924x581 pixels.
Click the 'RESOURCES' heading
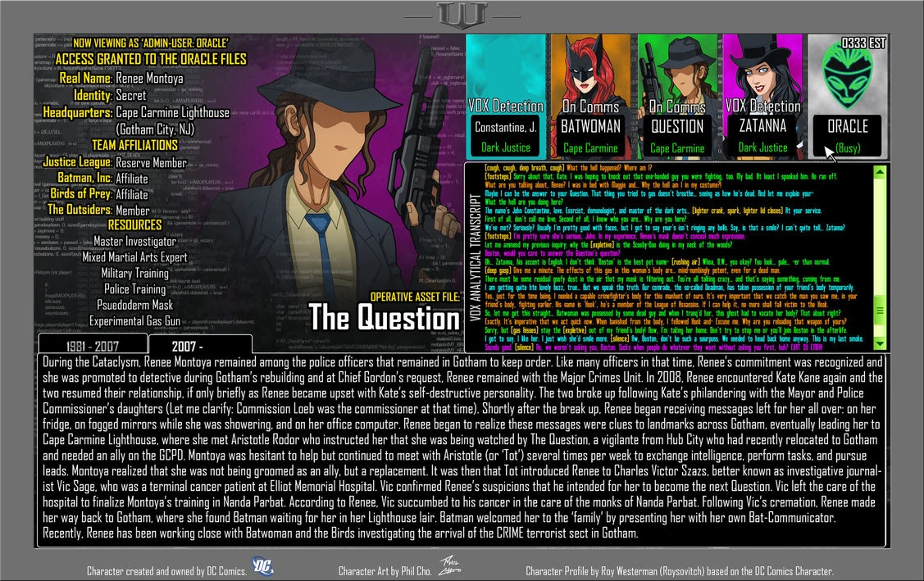[x=134, y=225]
